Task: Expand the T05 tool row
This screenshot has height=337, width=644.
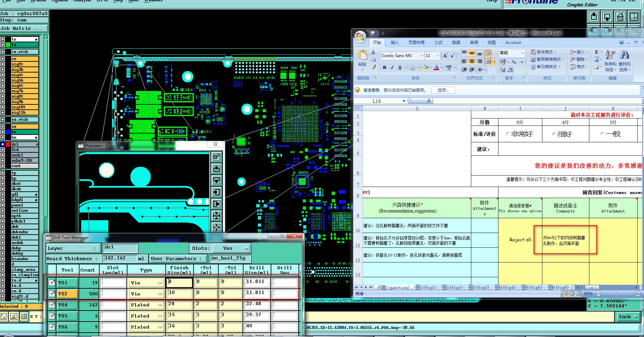Action: coord(52,316)
